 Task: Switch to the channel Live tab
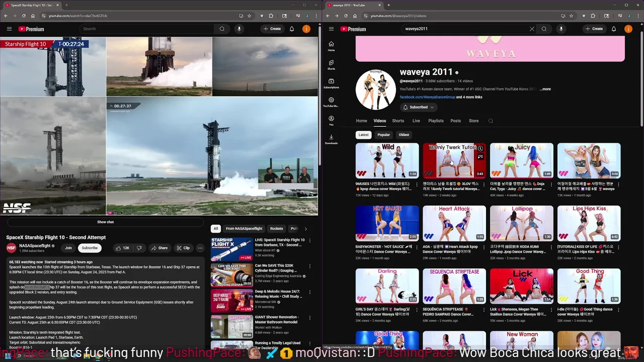click(416, 121)
